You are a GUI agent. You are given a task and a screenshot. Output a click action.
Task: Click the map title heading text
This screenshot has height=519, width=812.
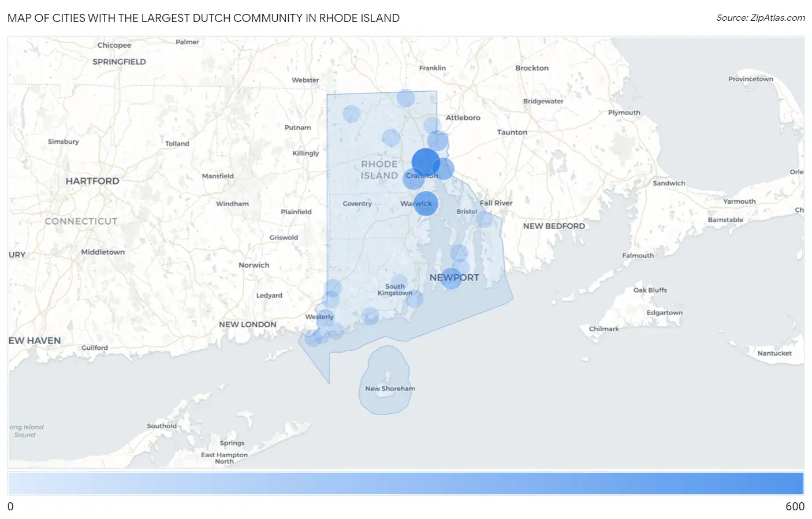pos(203,18)
